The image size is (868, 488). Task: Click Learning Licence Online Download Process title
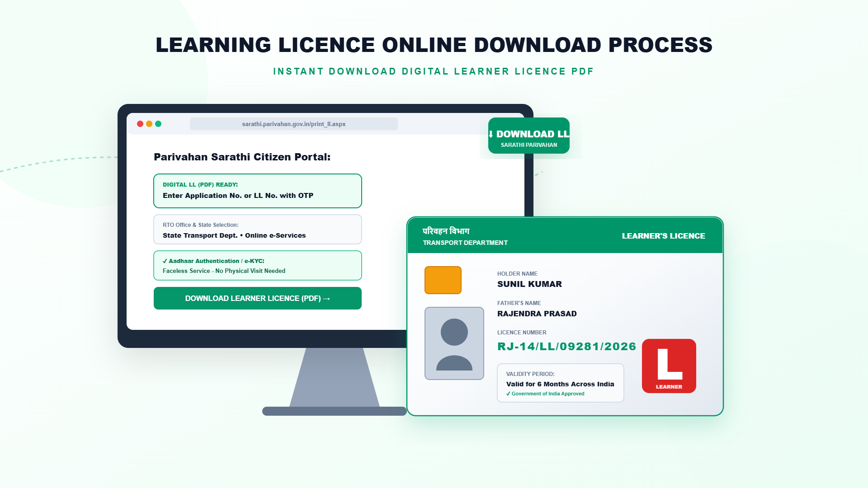(x=434, y=45)
